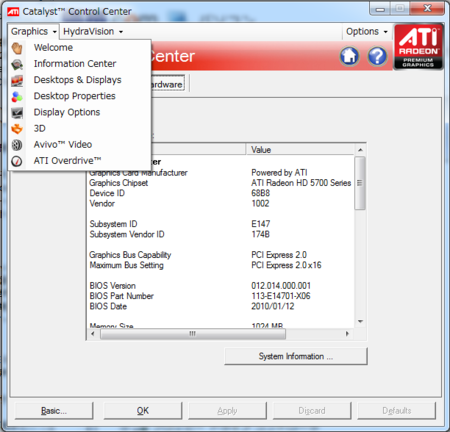Click the vertical scrollbar thumb
This screenshot has width=450, height=432.
point(360,183)
